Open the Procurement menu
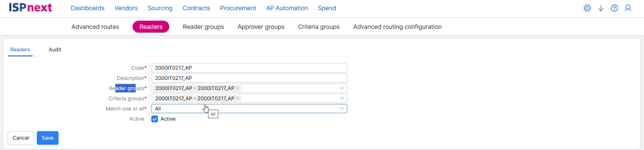The width and height of the screenshot is (644, 150). click(238, 8)
